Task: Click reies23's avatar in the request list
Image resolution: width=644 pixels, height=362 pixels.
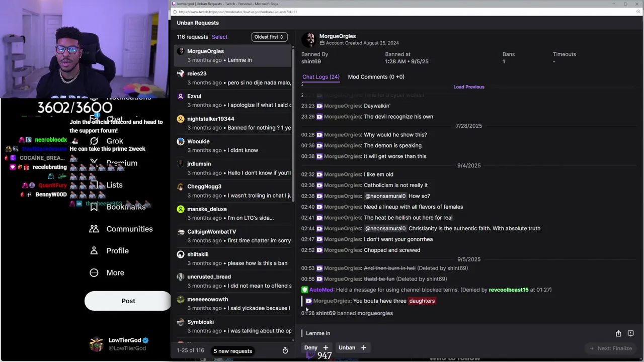Action: point(181,73)
